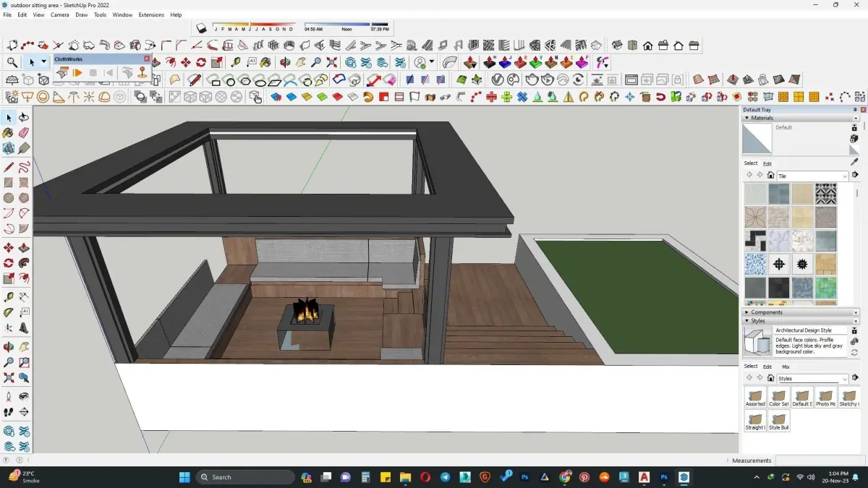Viewport: 868px width, 488px height.
Task: Click the ClothWorks pin icon
Action: pos(142,72)
